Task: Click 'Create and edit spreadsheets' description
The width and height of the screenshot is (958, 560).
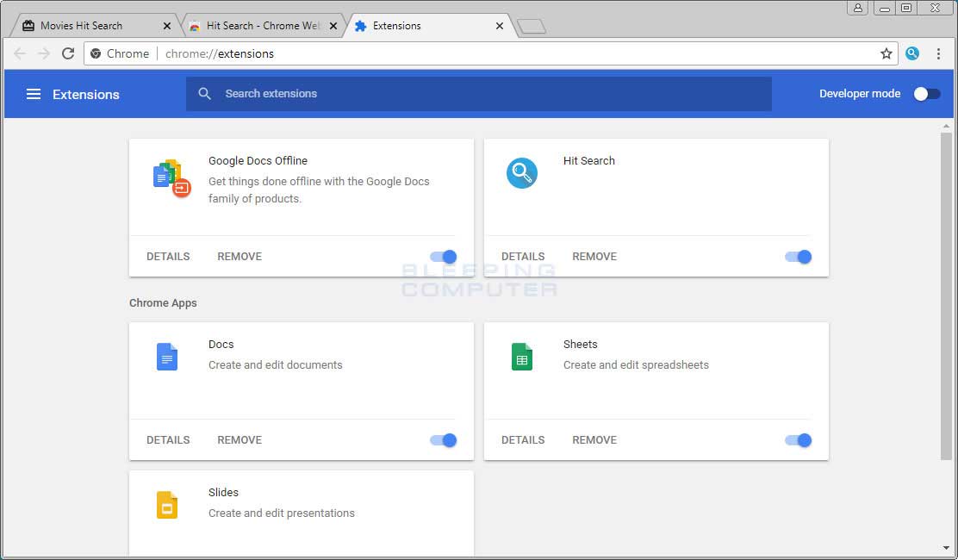Action: click(x=636, y=364)
